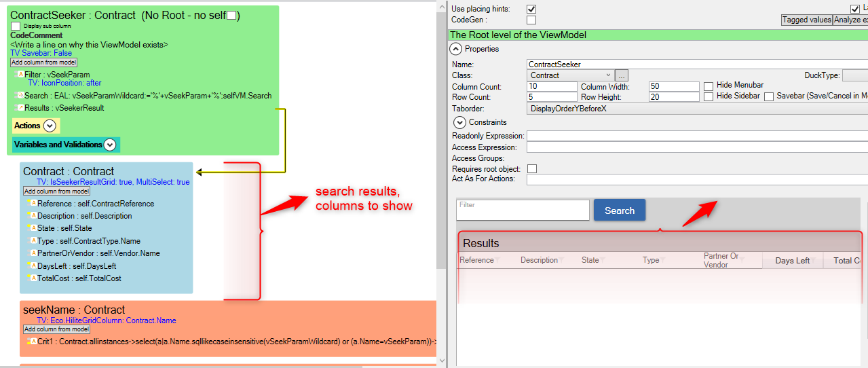Click the Filter column attribute icon
Viewport: 868px width, 368px height.
point(20,75)
